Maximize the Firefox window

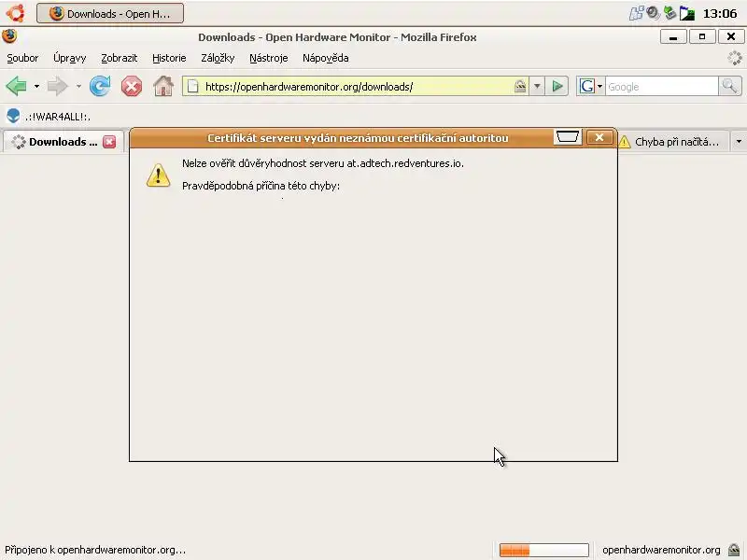tap(702, 36)
